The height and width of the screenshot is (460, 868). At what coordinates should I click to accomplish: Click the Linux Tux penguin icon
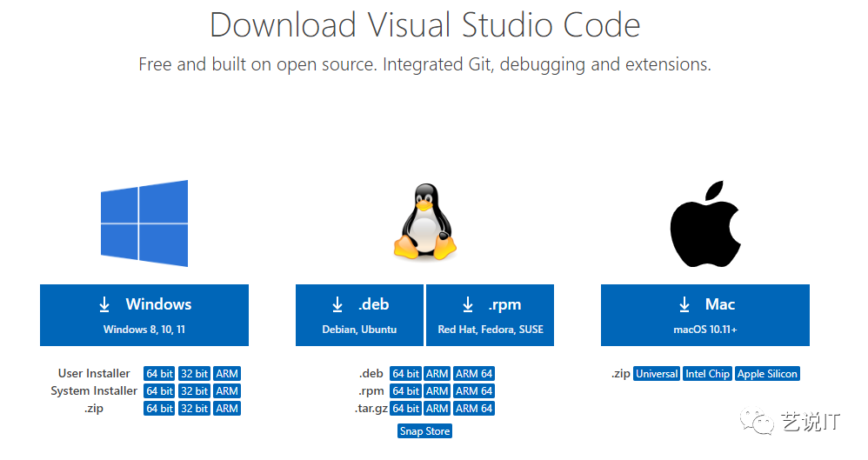(425, 223)
